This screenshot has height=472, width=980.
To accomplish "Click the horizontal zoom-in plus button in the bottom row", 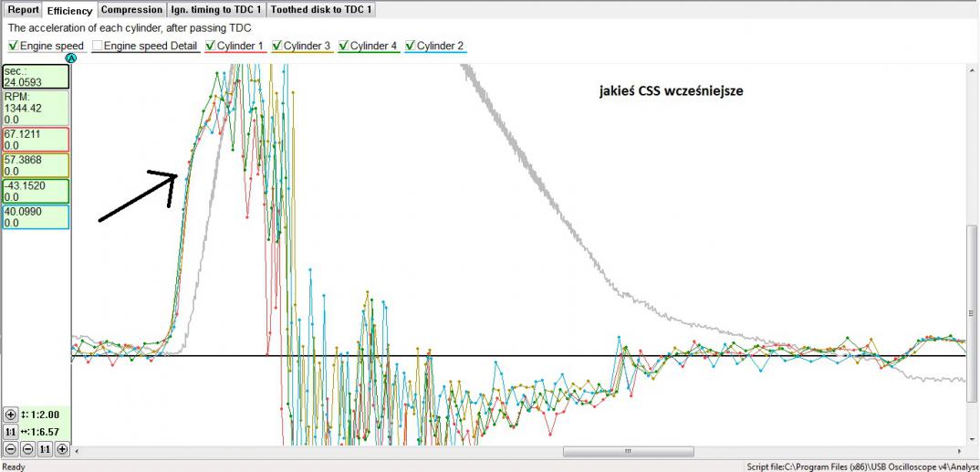I will point(62,449).
